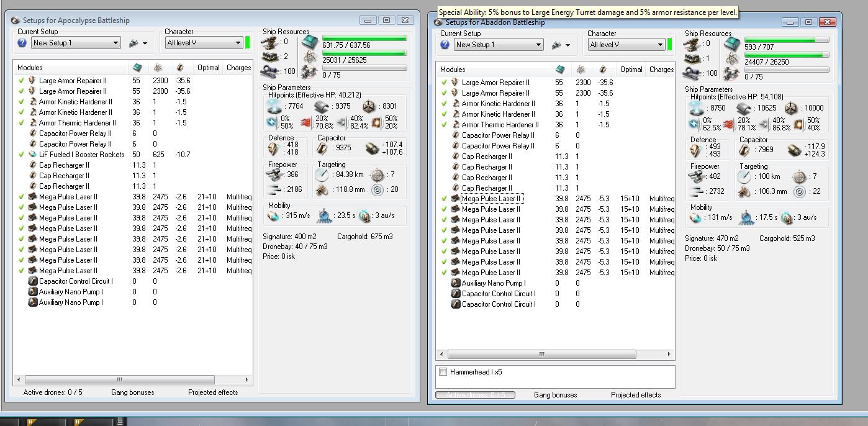Click the volley damage icon beside 2732

pyautogui.click(x=696, y=191)
